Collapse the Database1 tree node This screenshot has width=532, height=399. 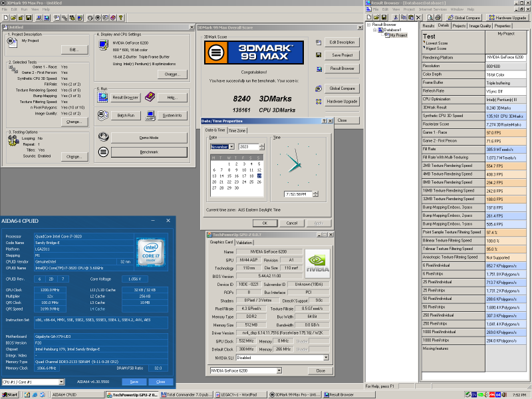pos(374,30)
